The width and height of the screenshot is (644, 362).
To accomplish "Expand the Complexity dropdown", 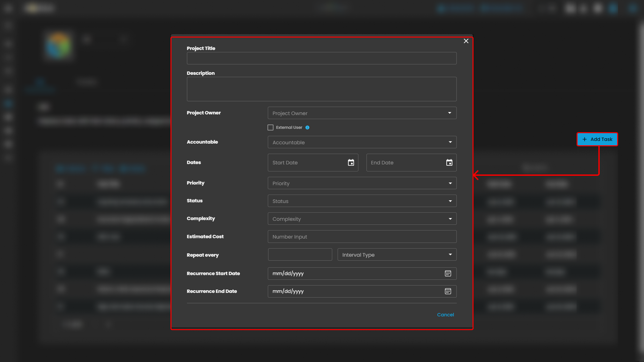I will click(x=362, y=219).
